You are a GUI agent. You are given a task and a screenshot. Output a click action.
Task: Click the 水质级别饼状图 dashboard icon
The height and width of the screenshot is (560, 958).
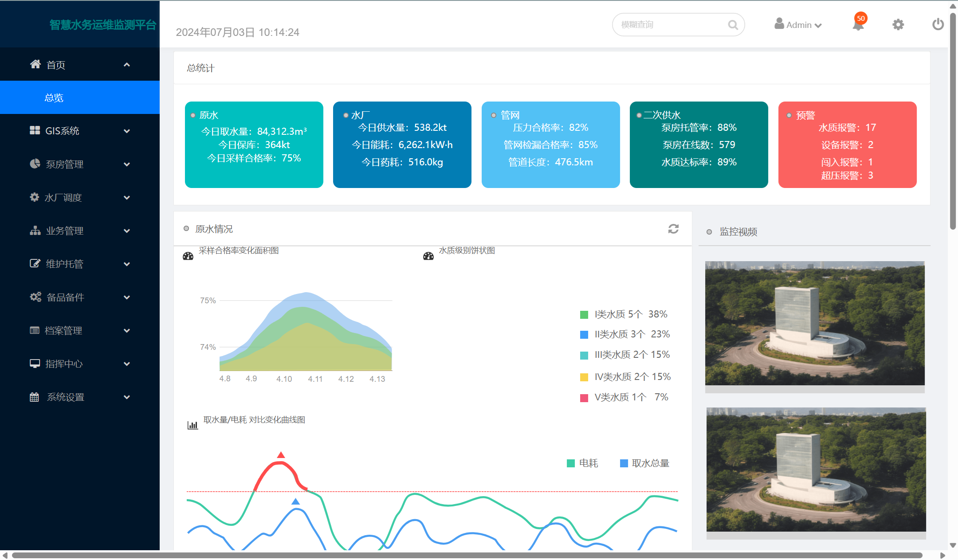(x=428, y=256)
